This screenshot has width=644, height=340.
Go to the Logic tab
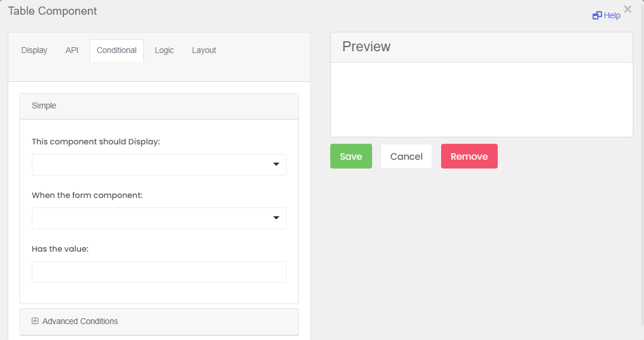point(165,51)
